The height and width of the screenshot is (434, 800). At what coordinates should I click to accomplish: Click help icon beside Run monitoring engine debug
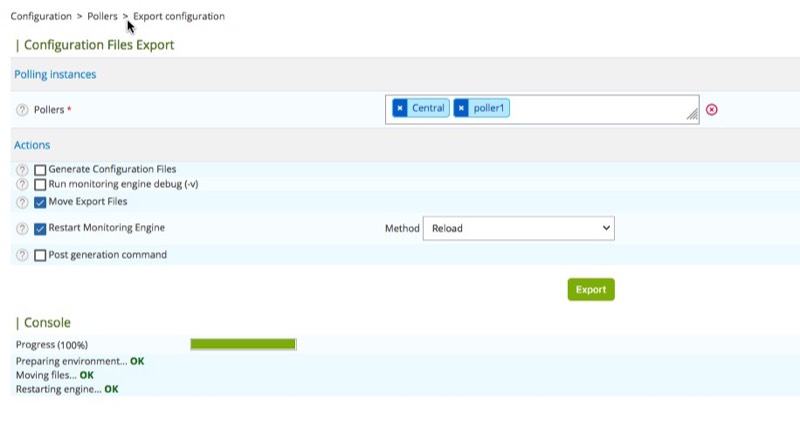tap(22, 185)
